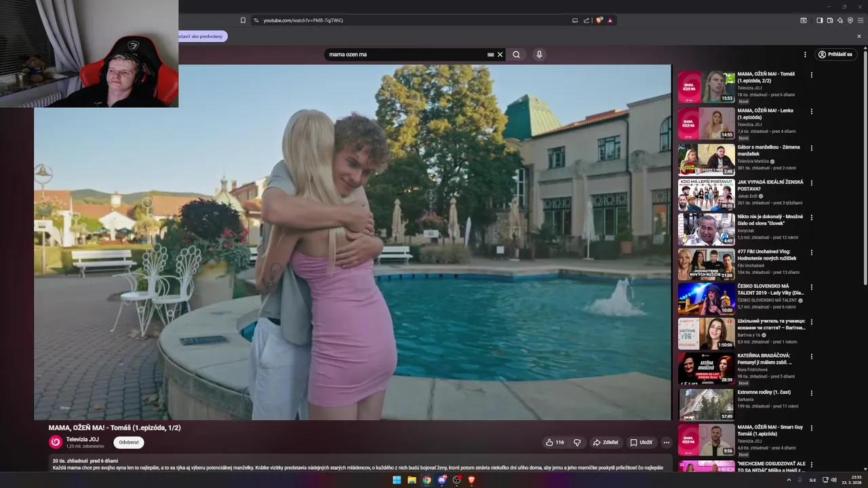Image resolution: width=868 pixels, height=488 pixels.
Task: Dismiss the default browser infobar
Action: pos(859,36)
